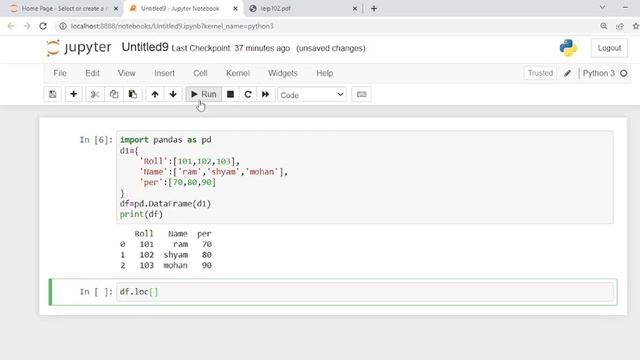Open the cell type Code dropdown
640x360 pixels.
[x=312, y=95]
